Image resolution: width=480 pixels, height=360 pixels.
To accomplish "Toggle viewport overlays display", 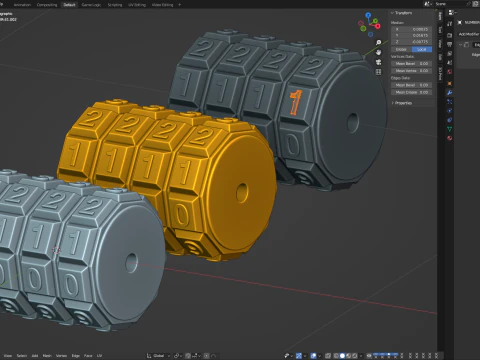I will click(x=313, y=356).
